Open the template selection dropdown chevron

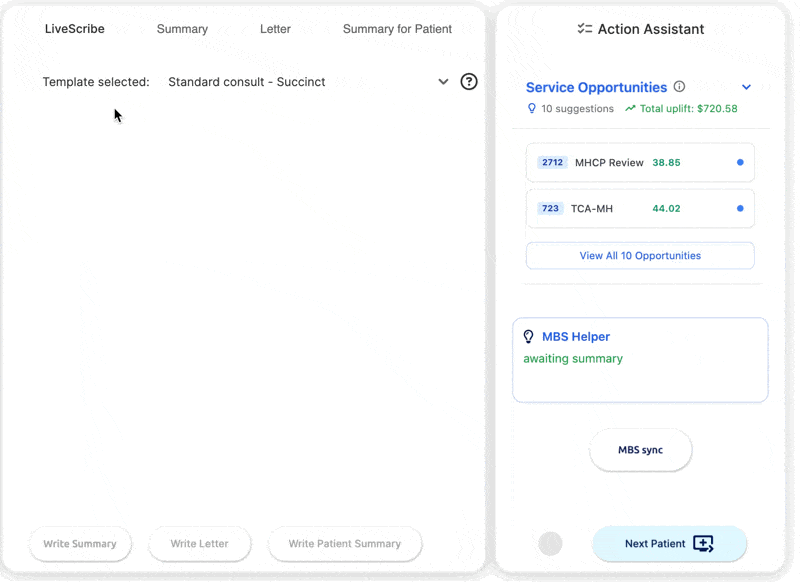click(443, 82)
